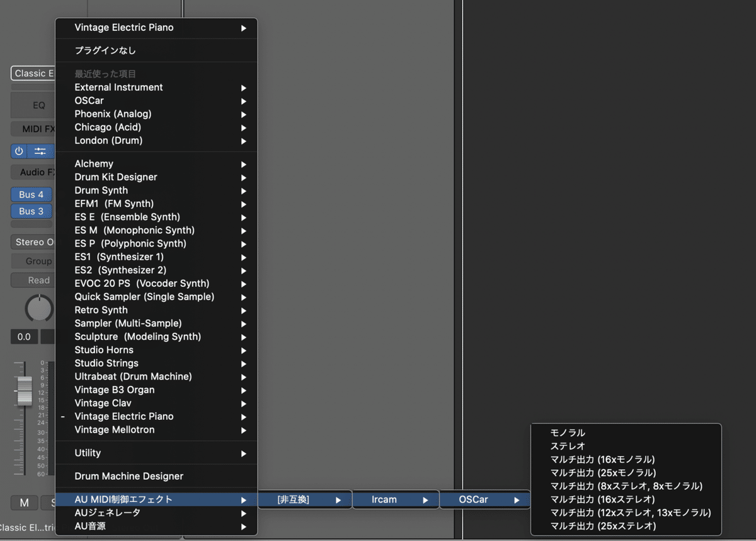756x541 pixels.
Task: Expand Drum Synth submenu arrow
Action: coord(244,190)
